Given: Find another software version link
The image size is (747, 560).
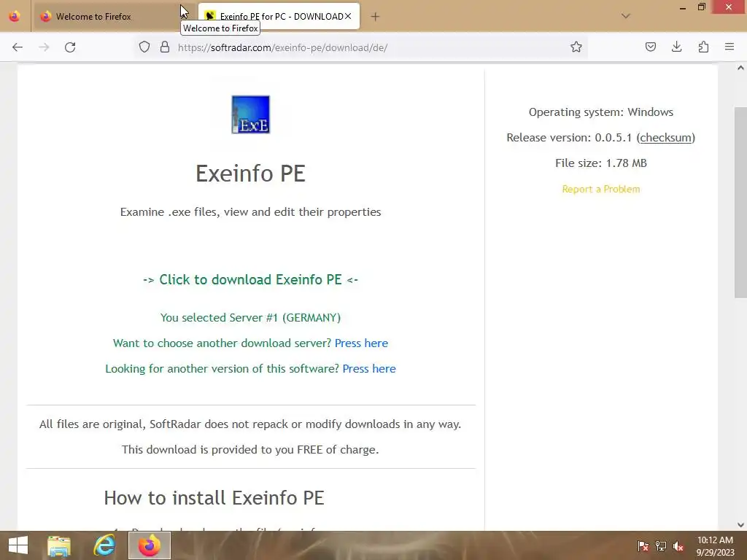Looking at the screenshot, I should coord(369,369).
